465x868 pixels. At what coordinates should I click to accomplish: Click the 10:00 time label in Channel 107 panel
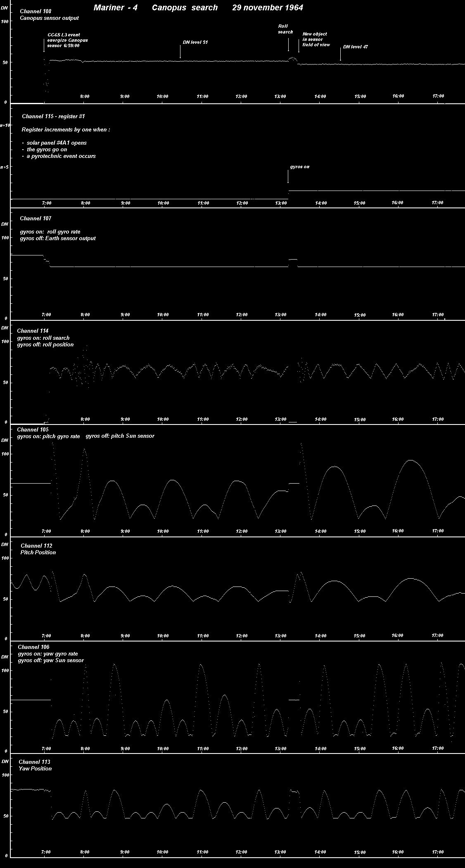[x=163, y=315]
